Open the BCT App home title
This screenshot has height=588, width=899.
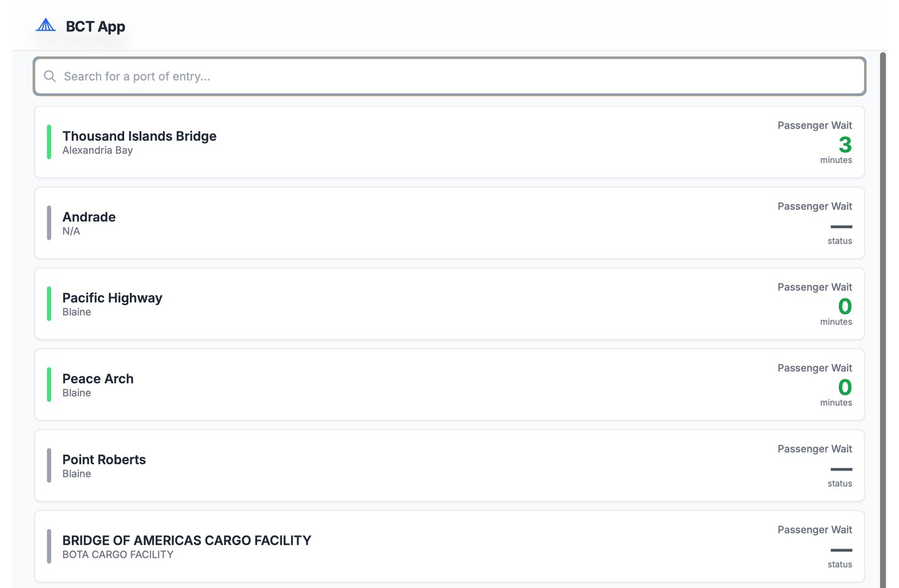96,26
